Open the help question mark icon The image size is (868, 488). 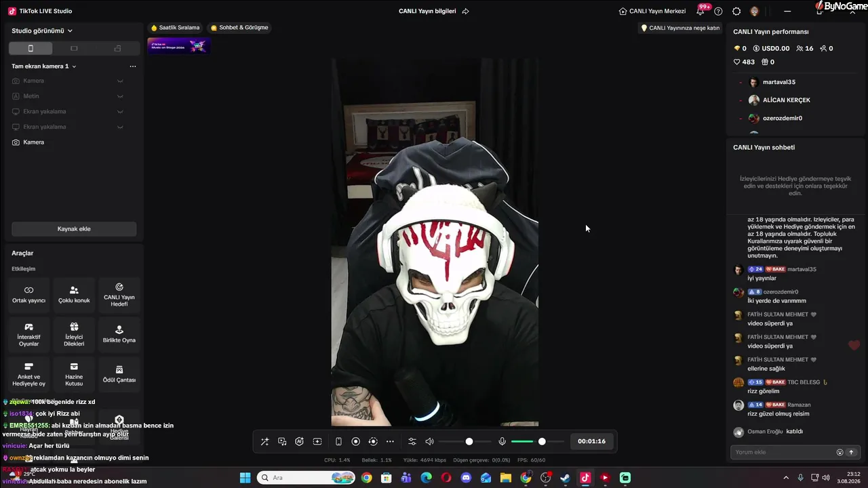pos(718,12)
